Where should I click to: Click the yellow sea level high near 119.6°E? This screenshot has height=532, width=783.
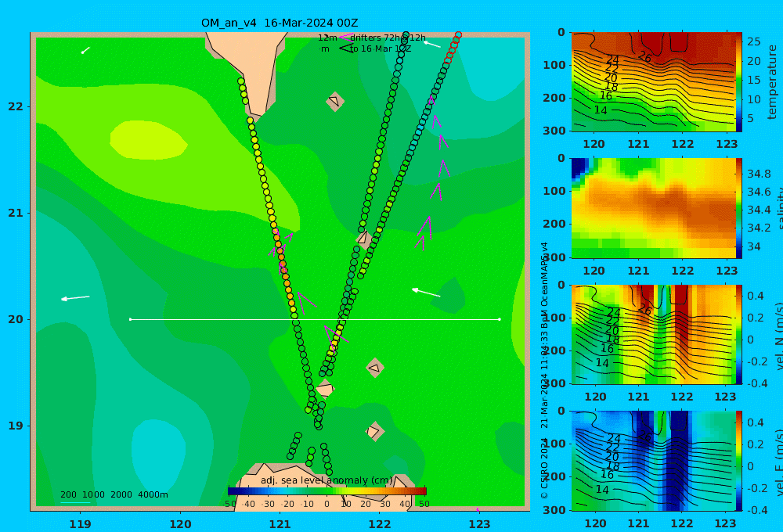pyautogui.click(x=148, y=140)
